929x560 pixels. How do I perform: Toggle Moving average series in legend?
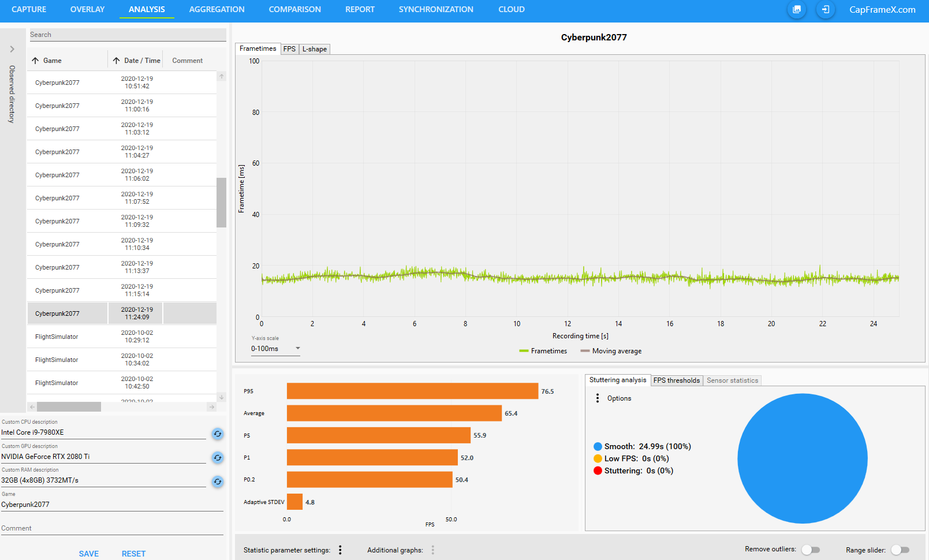click(611, 351)
